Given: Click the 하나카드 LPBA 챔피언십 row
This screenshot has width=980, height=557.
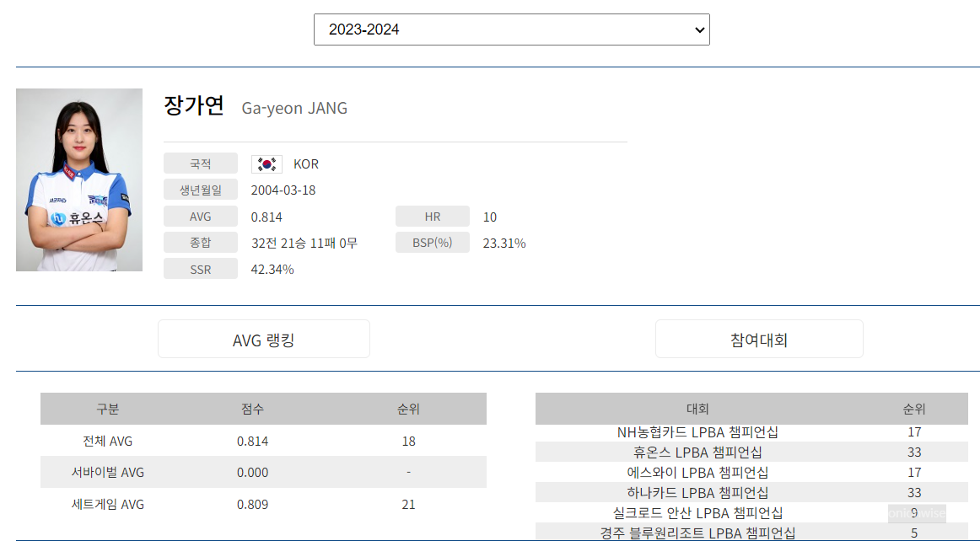Looking at the screenshot, I should tap(698, 492).
